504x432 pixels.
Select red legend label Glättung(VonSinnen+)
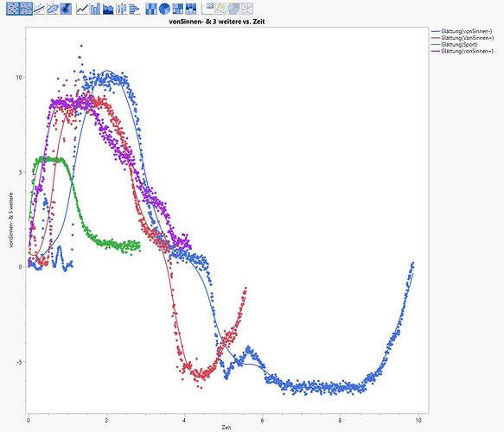468,38
